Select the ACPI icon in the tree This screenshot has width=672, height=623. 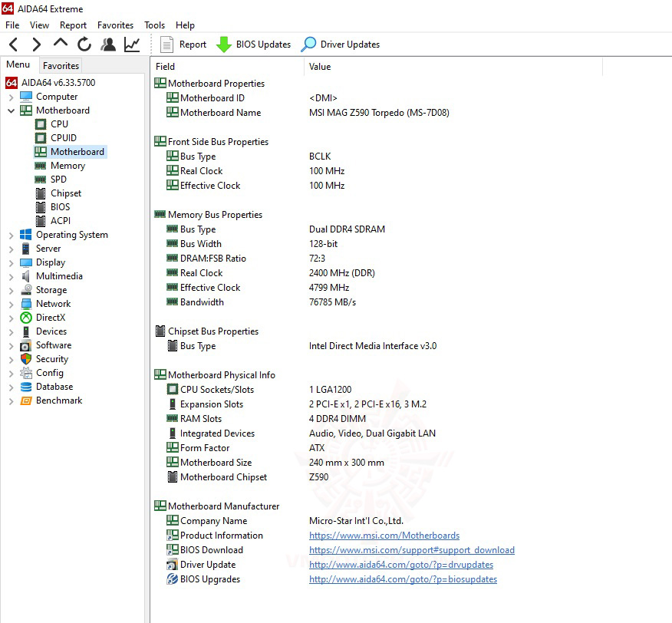pyautogui.click(x=41, y=221)
